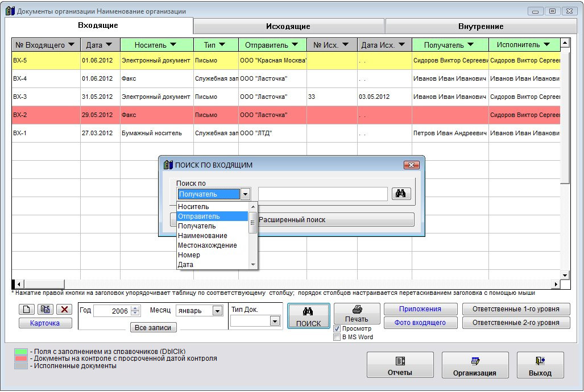Increase the Год year spinner

click(x=135, y=308)
